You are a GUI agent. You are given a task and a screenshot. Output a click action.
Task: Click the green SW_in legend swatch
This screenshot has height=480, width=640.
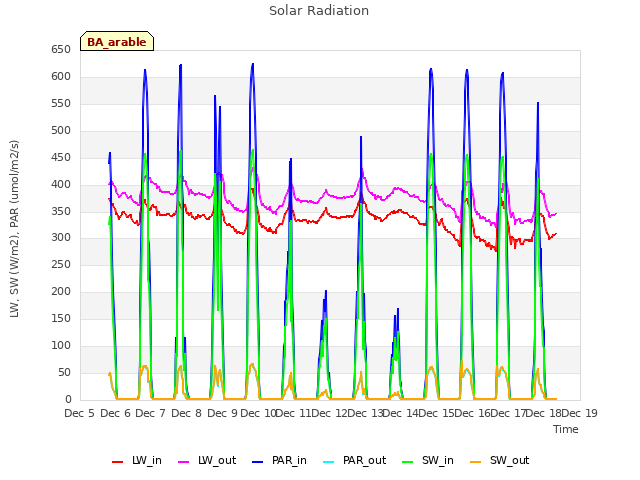[x=407, y=462]
